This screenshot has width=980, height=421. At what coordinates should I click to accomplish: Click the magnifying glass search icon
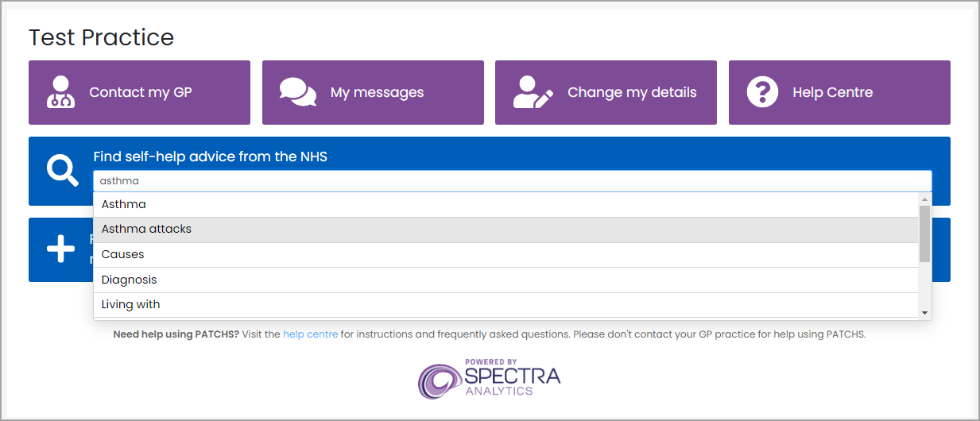(x=62, y=171)
